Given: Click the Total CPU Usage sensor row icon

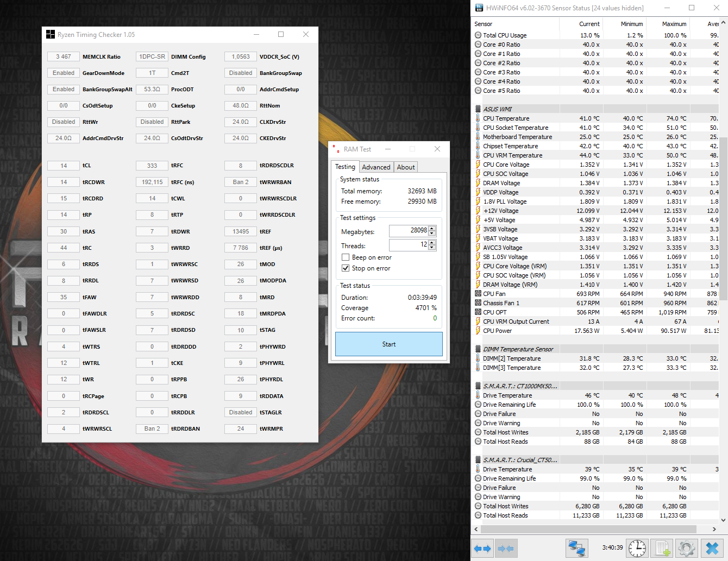Looking at the screenshot, I should 478,35.
